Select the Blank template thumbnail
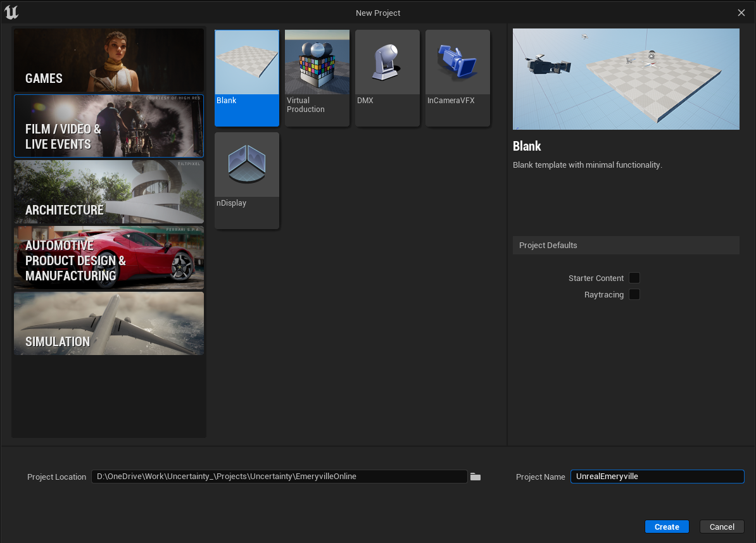 point(247,63)
